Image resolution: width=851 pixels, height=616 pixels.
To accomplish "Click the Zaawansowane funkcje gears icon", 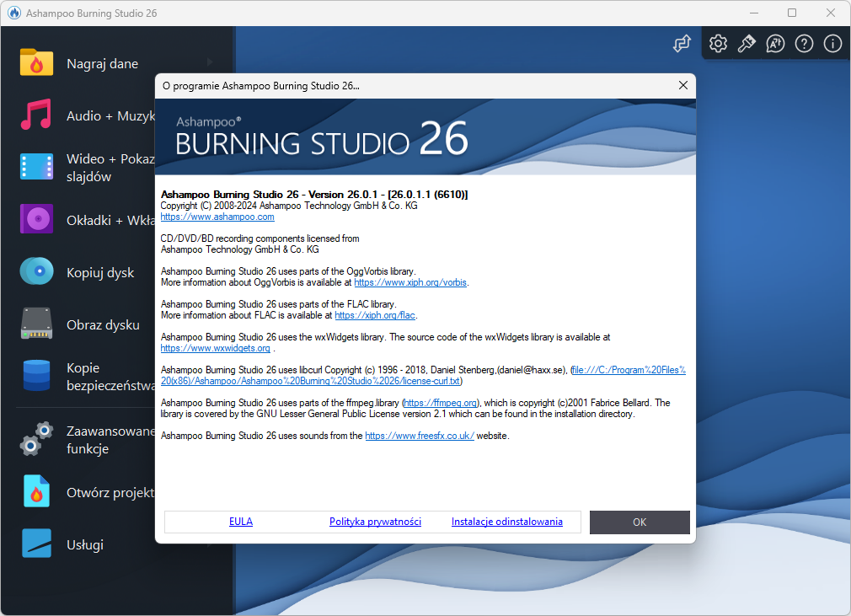I will [x=36, y=438].
